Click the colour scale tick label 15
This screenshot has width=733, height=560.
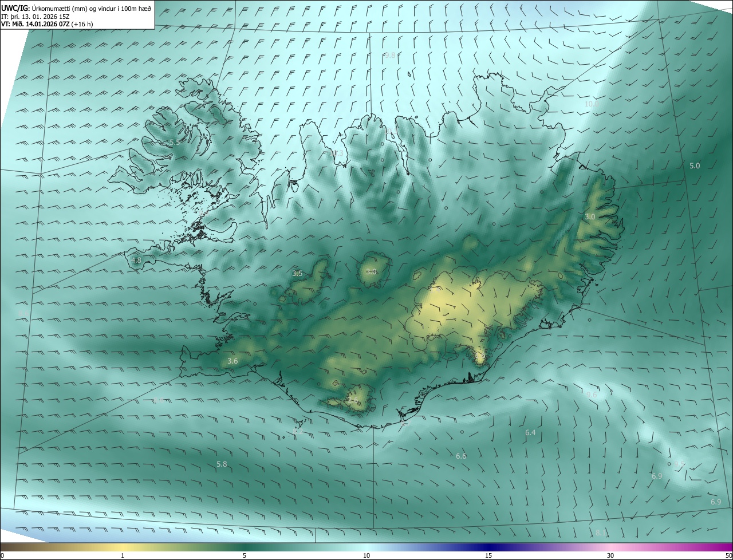[x=488, y=555]
